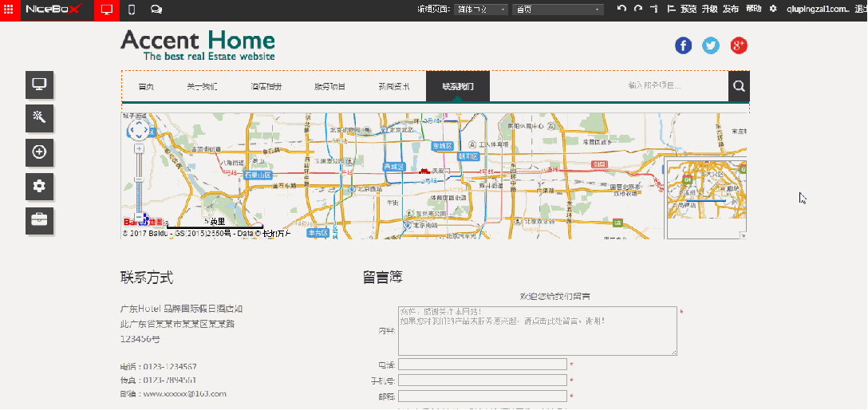The width and height of the screenshot is (868, 410).
Task: Select the 联系我们 navigation tab
Action: [458, 87]
